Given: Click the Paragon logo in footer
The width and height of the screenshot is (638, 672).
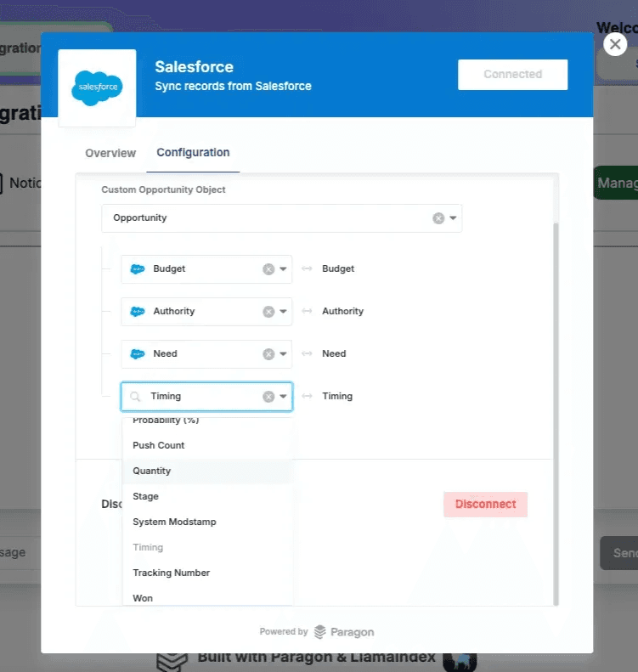Looking at the screenshot, I should tap(344, 632).
